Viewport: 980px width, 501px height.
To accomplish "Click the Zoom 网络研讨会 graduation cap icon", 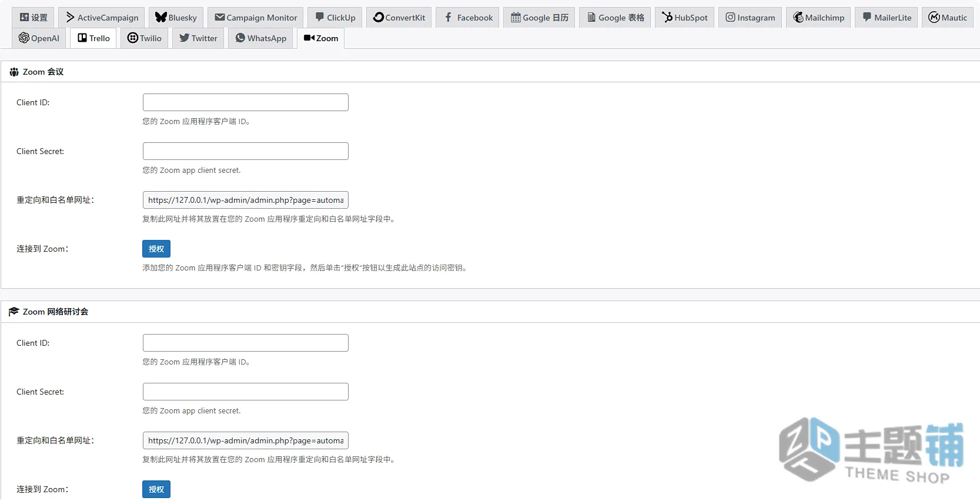I will pyautogui.click(x=14, y=312).
